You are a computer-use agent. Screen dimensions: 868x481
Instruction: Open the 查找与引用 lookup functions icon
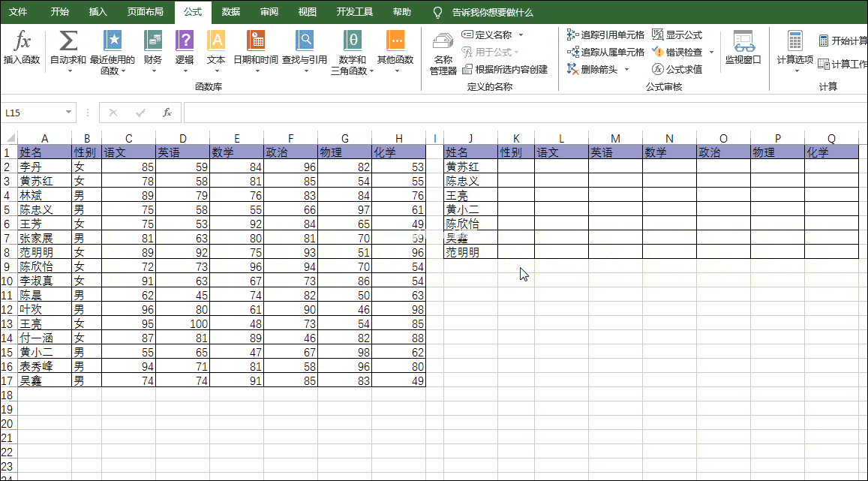(x=305, y=42)
